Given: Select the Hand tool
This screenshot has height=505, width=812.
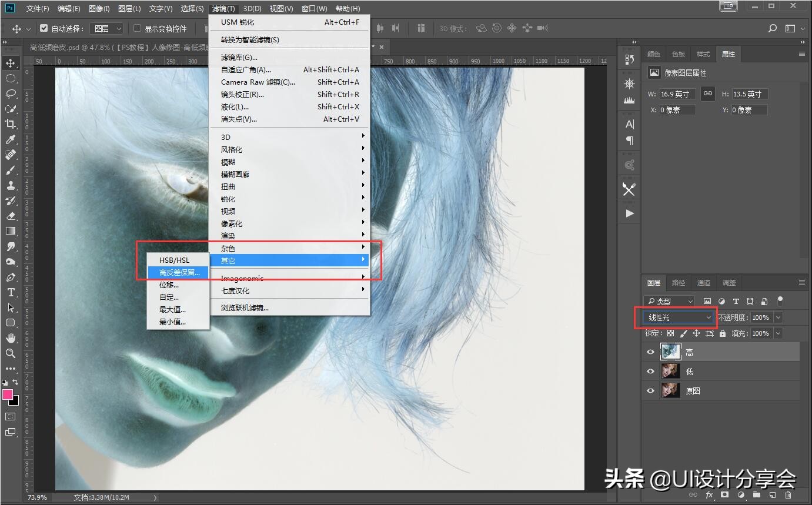Looking at the screenshot, I should tap(11, 338).
